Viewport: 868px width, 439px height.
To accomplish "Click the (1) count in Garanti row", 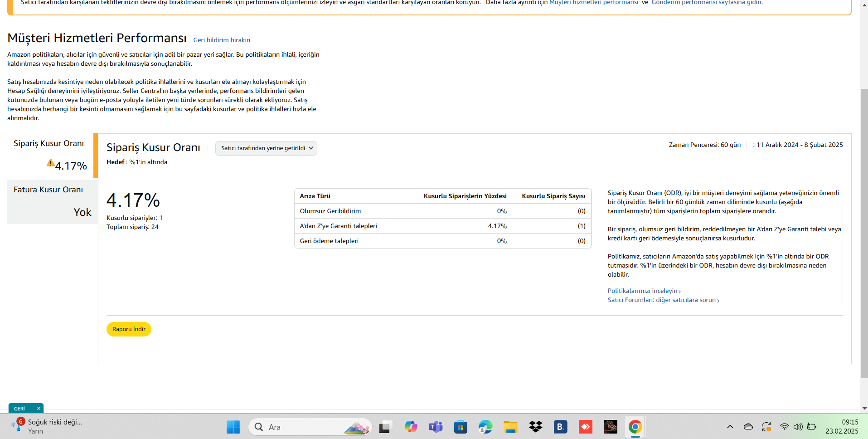I will (582, 226).
